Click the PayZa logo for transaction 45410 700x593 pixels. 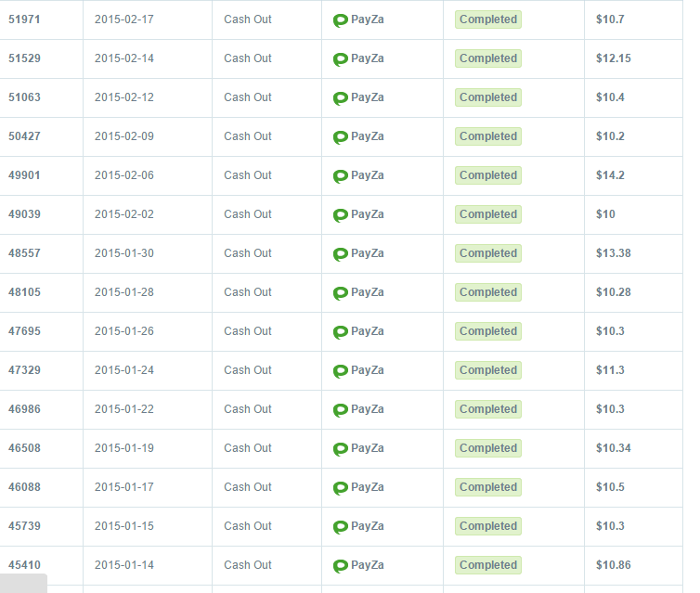[x=341, y=566]
